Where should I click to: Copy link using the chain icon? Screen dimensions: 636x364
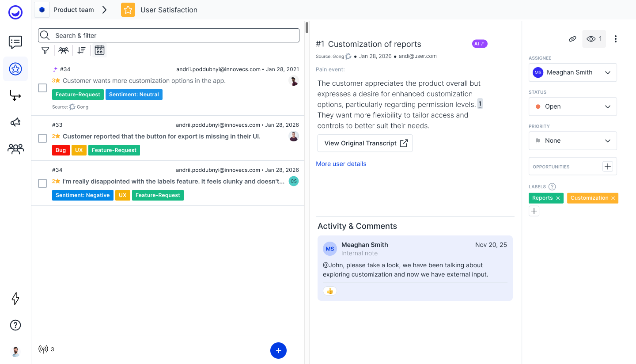pyautogui.click(x=572, y=39)
